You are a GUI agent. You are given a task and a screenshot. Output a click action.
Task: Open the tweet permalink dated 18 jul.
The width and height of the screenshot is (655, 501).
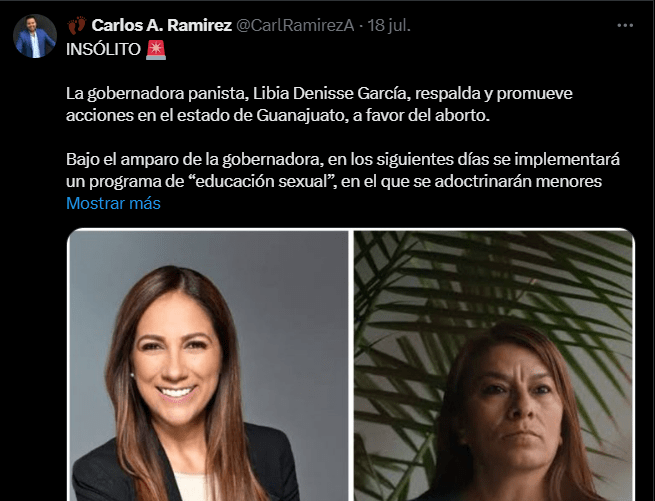(x=389, y=25)
